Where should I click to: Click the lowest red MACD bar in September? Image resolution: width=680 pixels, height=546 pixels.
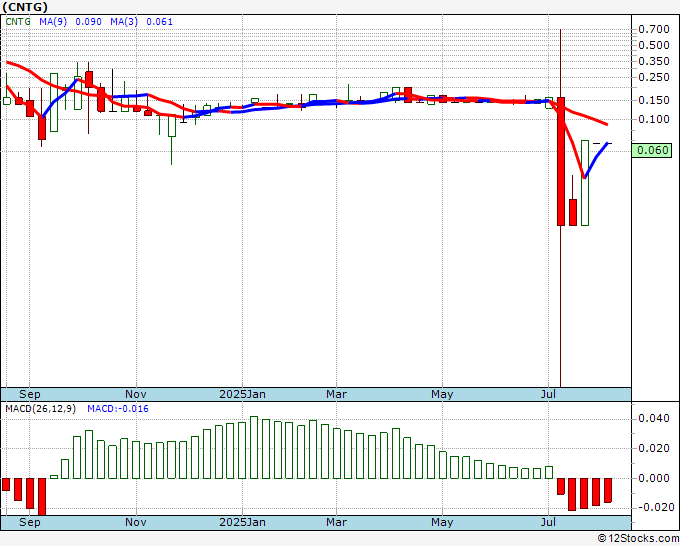point(42,497)
